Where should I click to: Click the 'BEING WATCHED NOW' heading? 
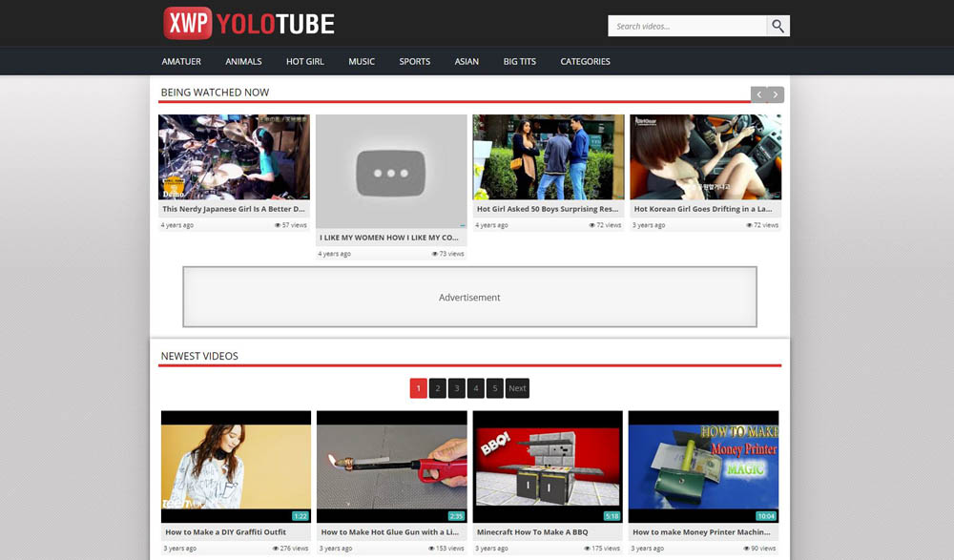click(x=215, y=93)
